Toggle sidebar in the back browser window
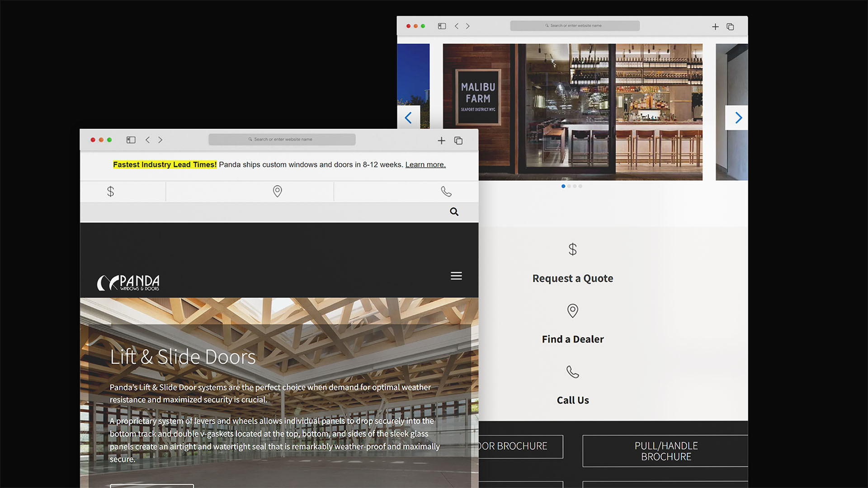Image resolution: width=868 pixels, height=488 pixels. click(x=442, y=26)
